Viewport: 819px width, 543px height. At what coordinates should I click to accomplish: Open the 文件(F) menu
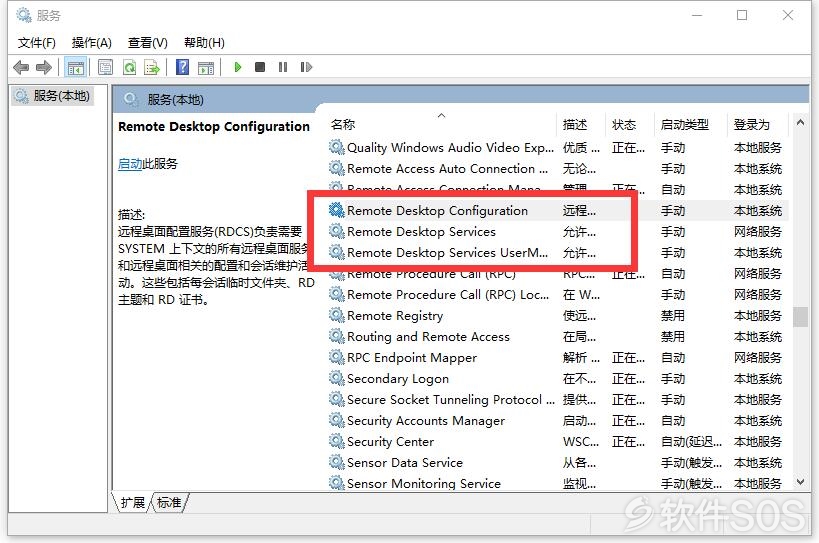(x=37, y=43)
